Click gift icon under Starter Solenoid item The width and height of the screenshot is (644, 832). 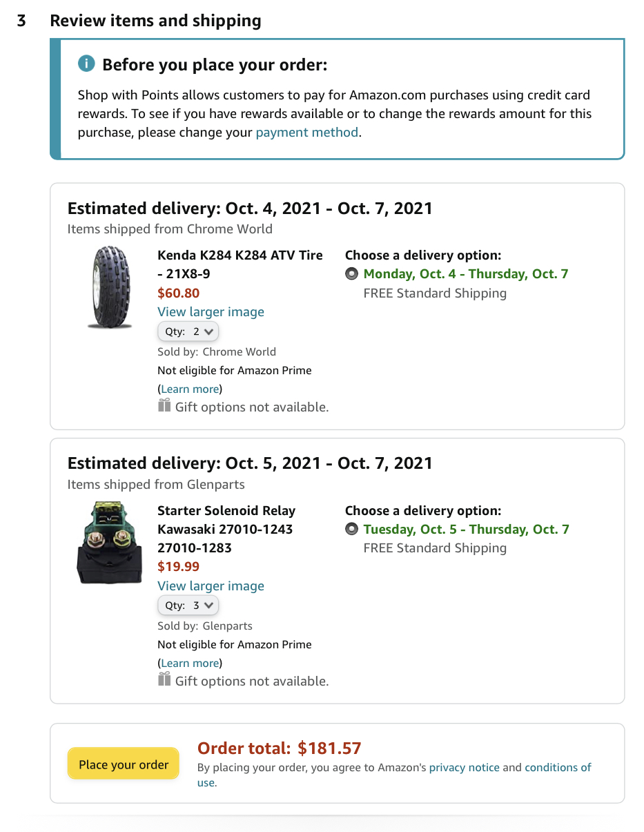pyautogui.click(x=164, y=680)
